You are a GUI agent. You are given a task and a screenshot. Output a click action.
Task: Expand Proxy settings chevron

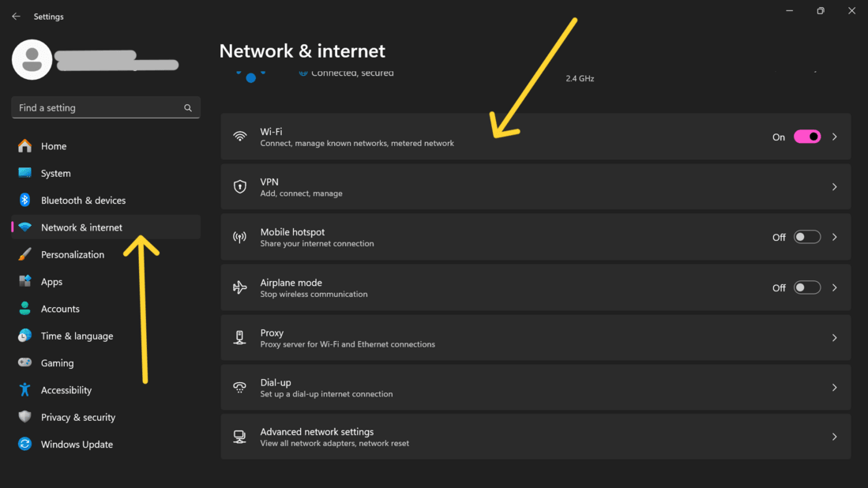click(x=835, y=338)
